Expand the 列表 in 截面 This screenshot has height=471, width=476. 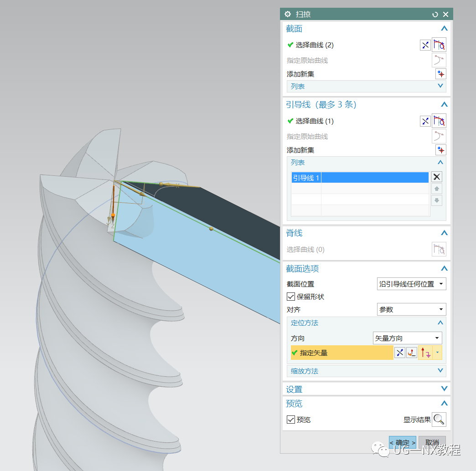[x=440, y=86]
